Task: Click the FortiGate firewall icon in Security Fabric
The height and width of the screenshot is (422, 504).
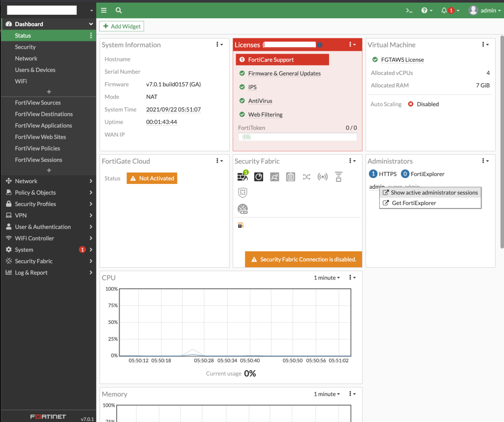Action: coord(242,176)
